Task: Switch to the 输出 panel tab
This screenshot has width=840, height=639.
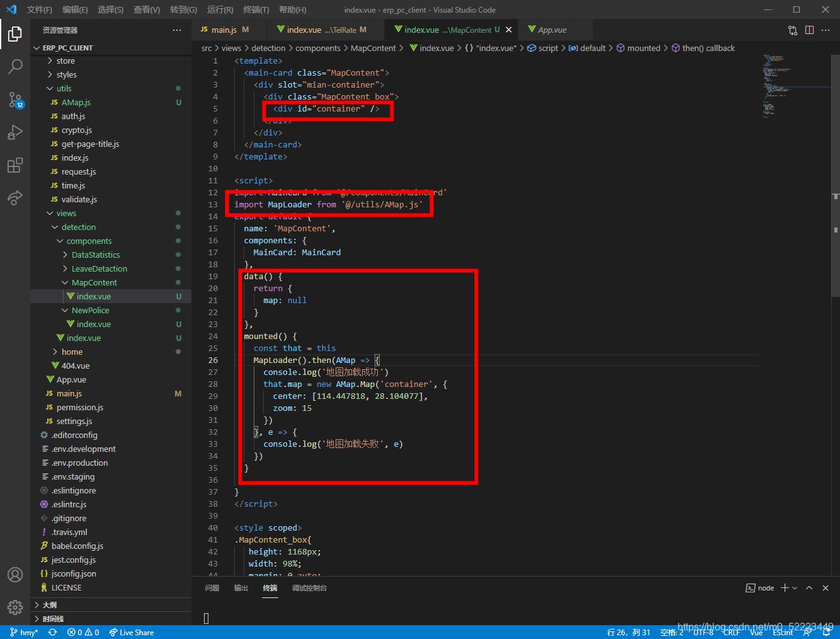Action: [241, 588]
